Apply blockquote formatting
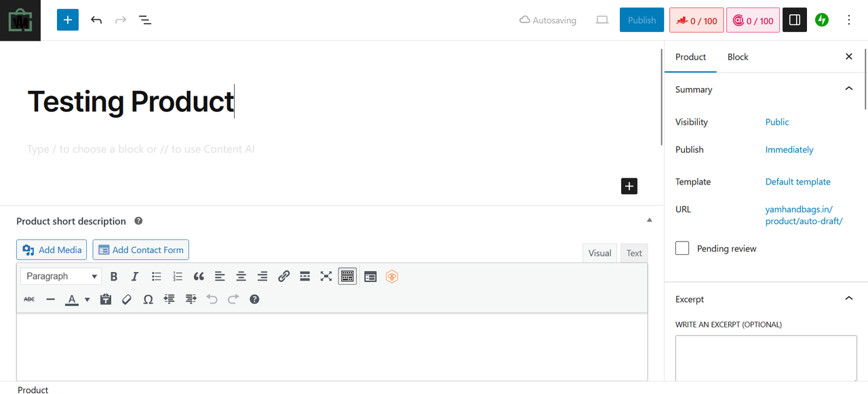Screen dimensions: 868x394 point(199,276)
